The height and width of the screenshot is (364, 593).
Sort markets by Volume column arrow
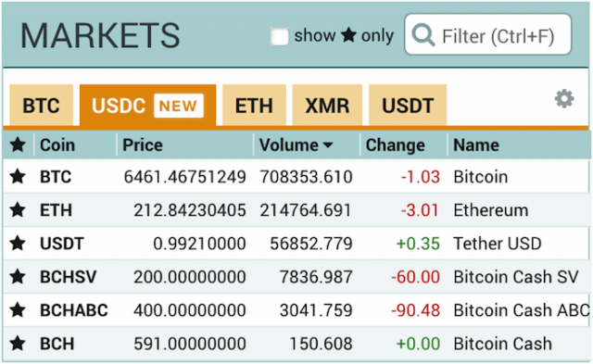tap(328, 145)
